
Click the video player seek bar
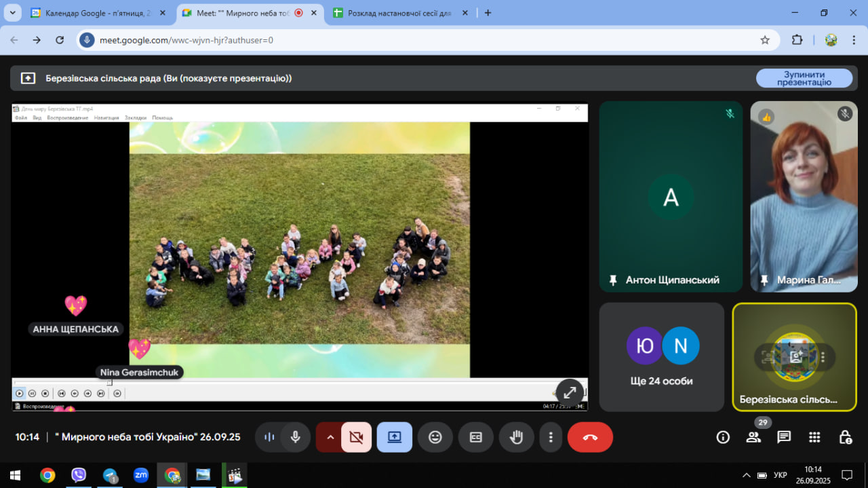click(x=298, y=382)
